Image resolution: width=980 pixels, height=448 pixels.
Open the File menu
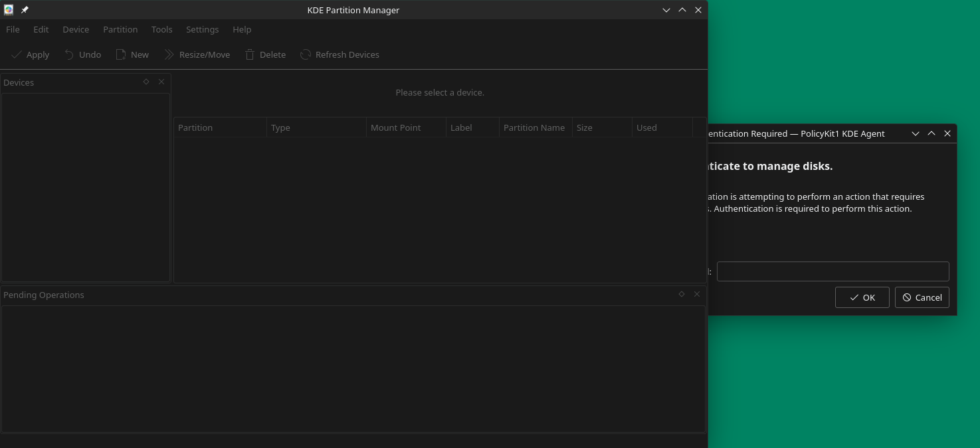pyautogui.click(x=13, y=29)
